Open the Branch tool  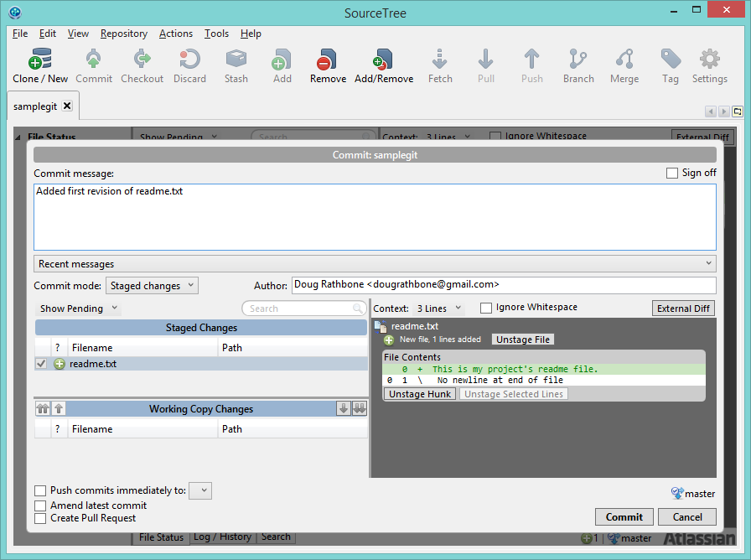coord(578,65)
